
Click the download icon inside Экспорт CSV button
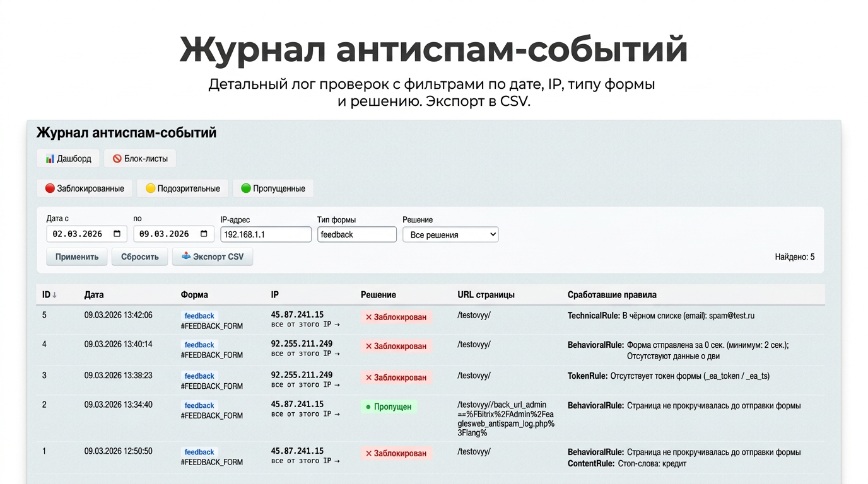[x=185, y=256]
